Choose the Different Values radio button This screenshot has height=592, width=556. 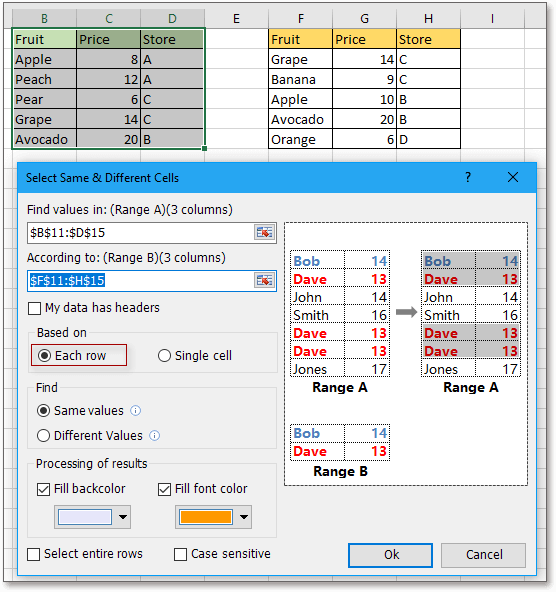point(43,435)
